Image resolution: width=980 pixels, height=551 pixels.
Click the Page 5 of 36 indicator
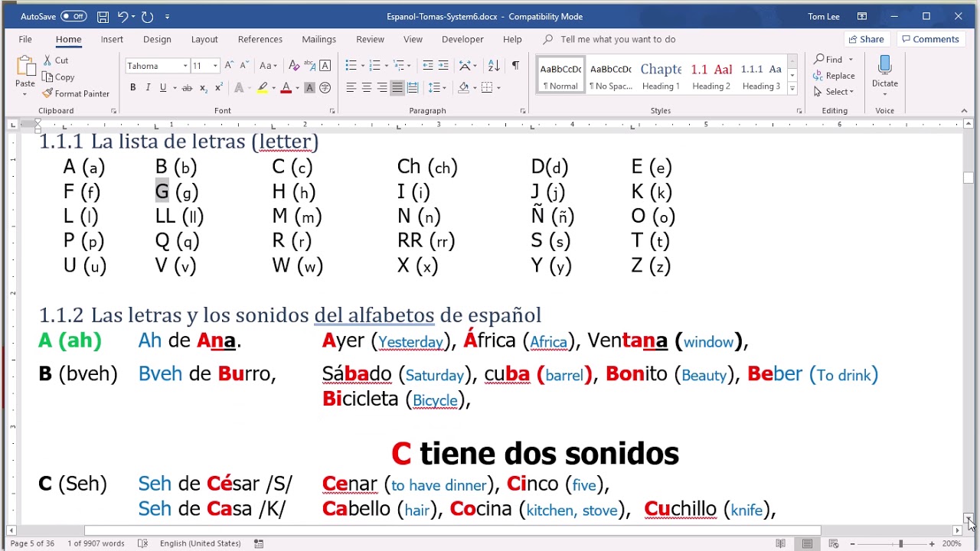(32, 543)
